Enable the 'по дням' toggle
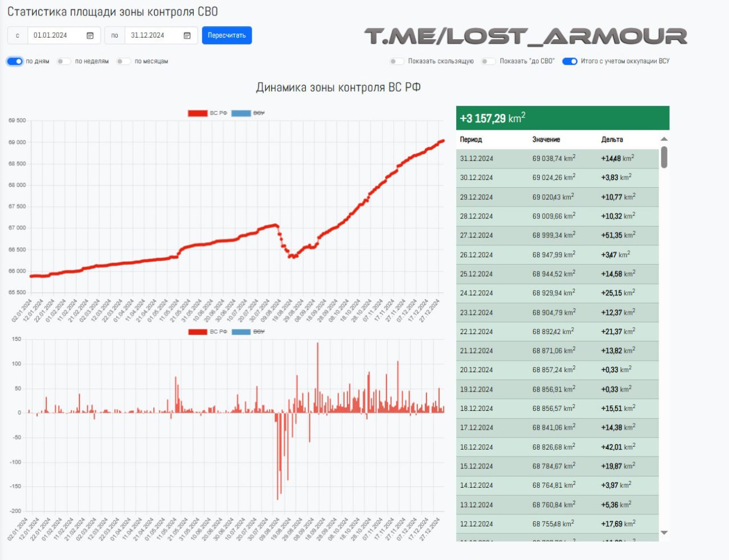Viewport: 729px width, 560px height. coord(15,61)
